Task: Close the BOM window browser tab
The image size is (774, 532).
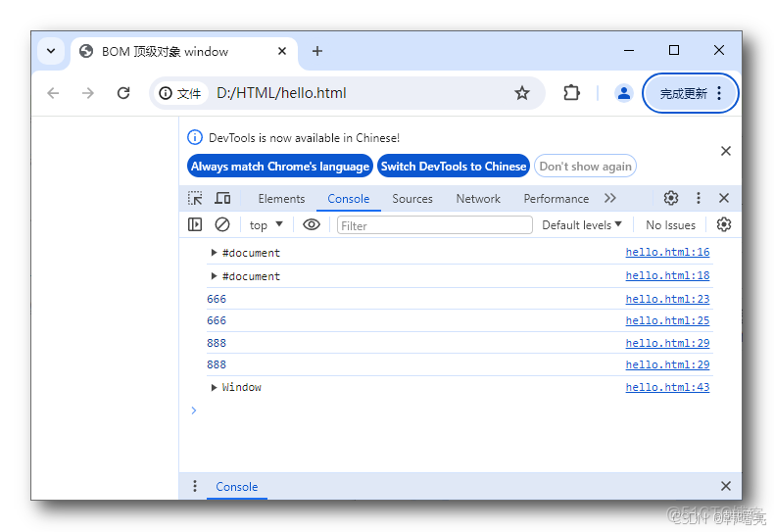Action: pyautogui.click(x=282, y=51)
